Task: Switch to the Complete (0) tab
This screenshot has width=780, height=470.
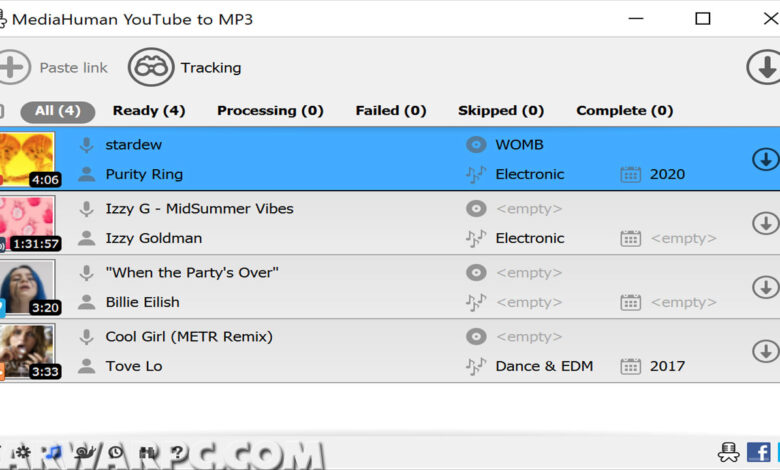Action: 624,110
